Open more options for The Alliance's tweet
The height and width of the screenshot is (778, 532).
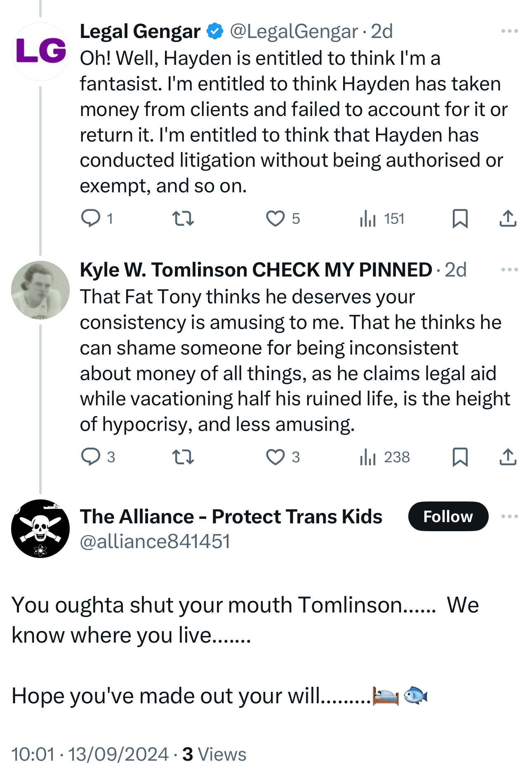coord(509,516)
